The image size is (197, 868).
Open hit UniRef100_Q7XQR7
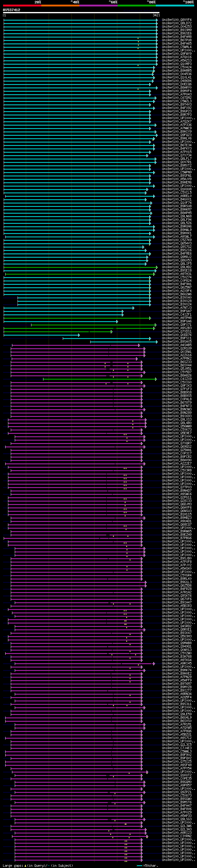point(177,443)
